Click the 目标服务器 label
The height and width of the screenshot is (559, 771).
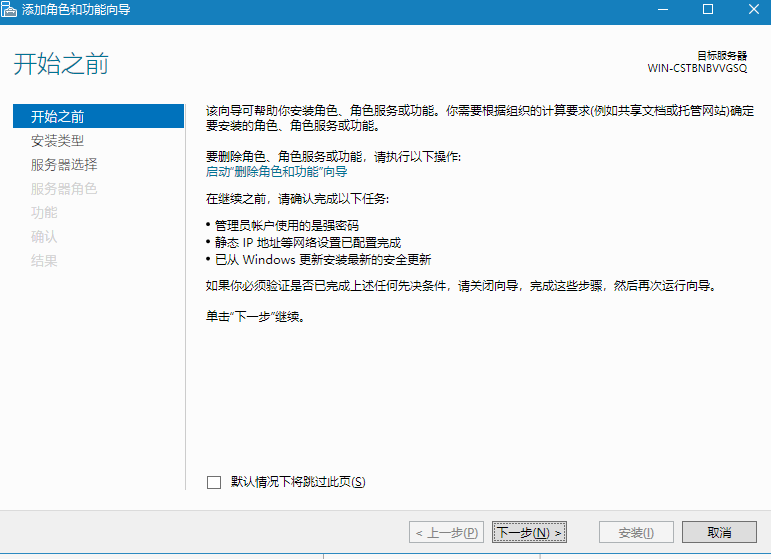(x=722, y=56)
